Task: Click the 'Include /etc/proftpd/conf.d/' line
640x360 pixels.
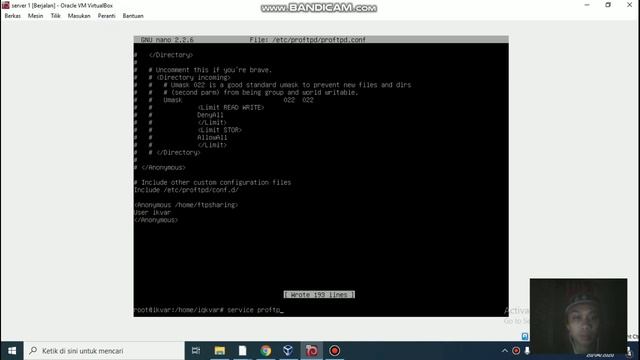Action: 186,190
